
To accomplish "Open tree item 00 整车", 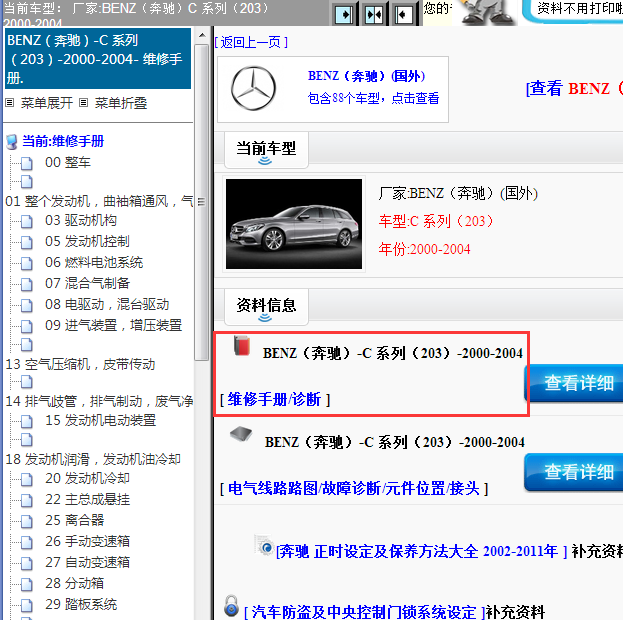I will pos(68,163).
